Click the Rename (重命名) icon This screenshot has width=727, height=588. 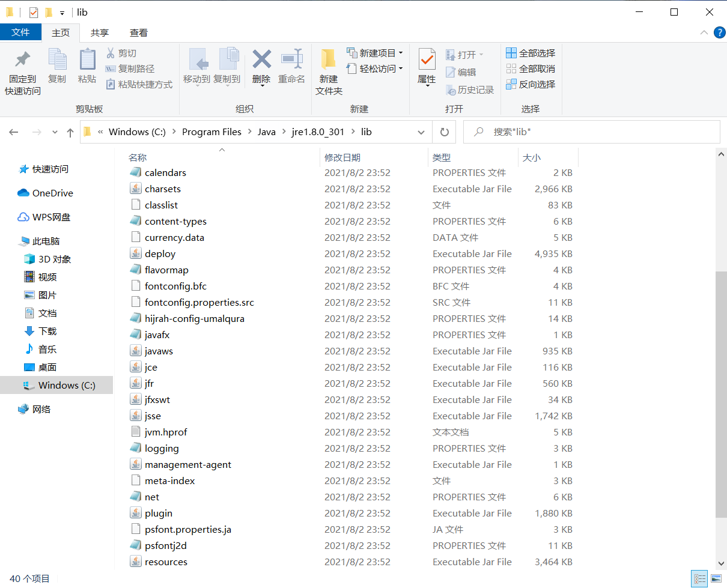(292, 59)
